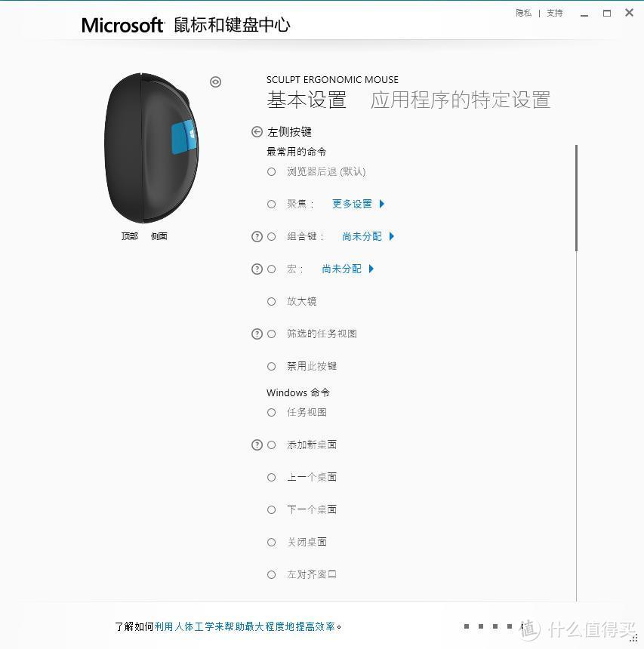
Task: Choose the 禁用此按键 radio option
Action: tap(271, 366)
